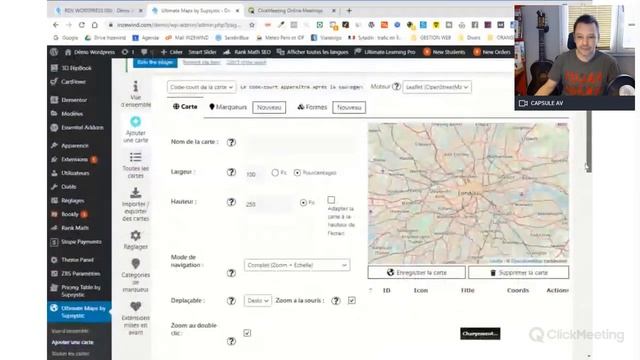
Task: Toggle the Zoom au double clic checkbox
Action: click(x=247, y=333)
